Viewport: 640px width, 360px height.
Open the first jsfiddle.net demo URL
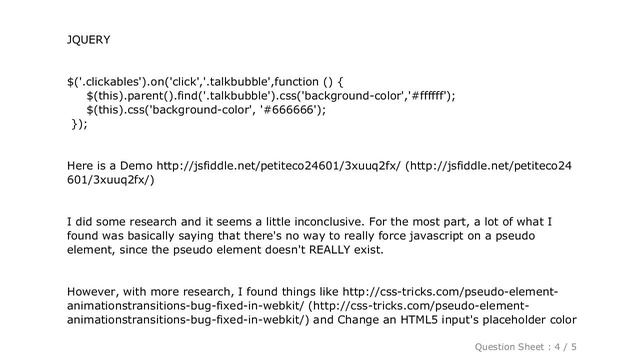pos(279,166)
